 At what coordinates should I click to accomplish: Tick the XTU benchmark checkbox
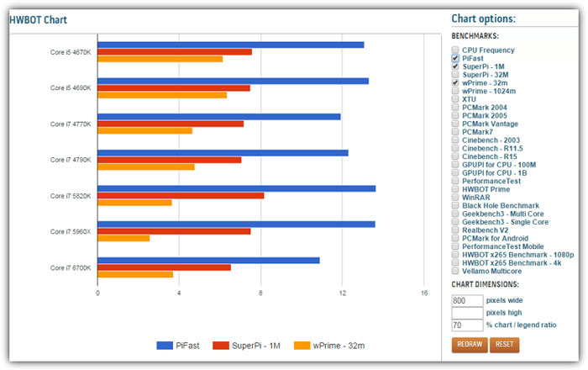click(x=455, y=98)
